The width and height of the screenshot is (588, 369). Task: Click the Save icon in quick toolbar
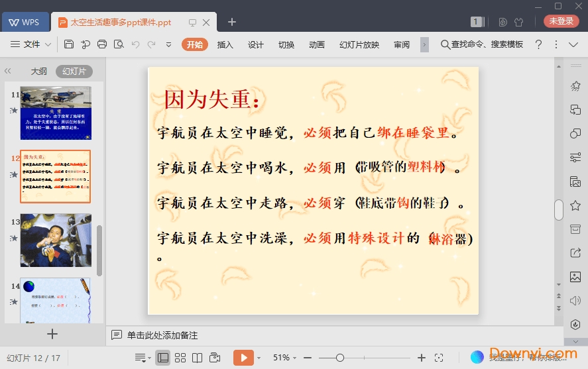click(69, 44)
